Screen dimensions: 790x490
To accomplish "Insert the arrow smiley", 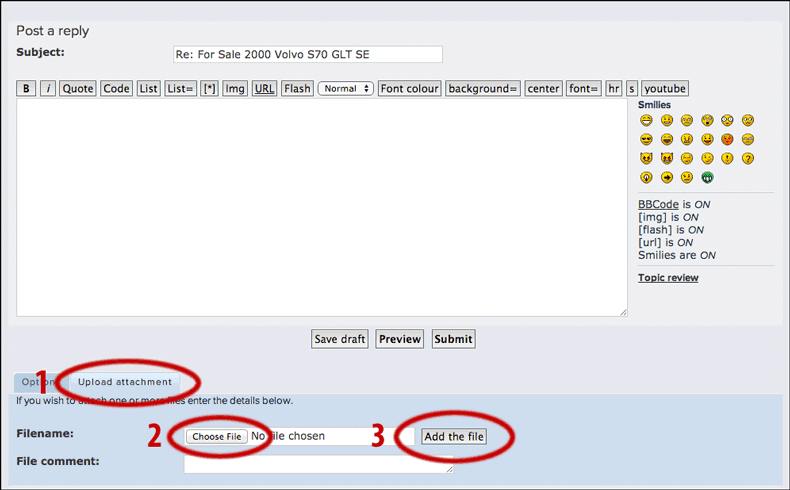I will [666, 178].
